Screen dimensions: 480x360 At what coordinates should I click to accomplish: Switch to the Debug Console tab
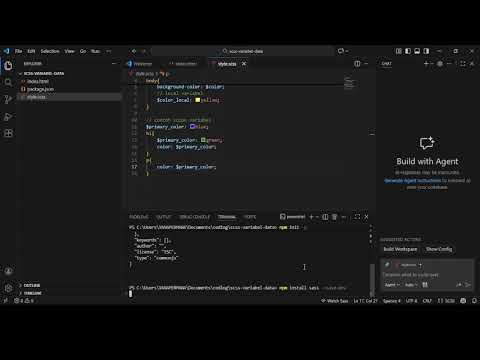(x=195, y=217)
